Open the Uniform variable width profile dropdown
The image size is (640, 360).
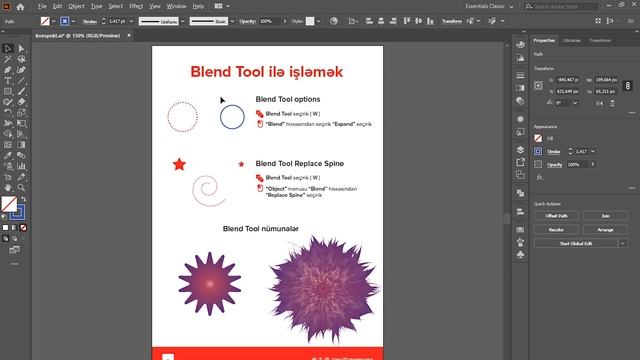click(x=182, y=21)
